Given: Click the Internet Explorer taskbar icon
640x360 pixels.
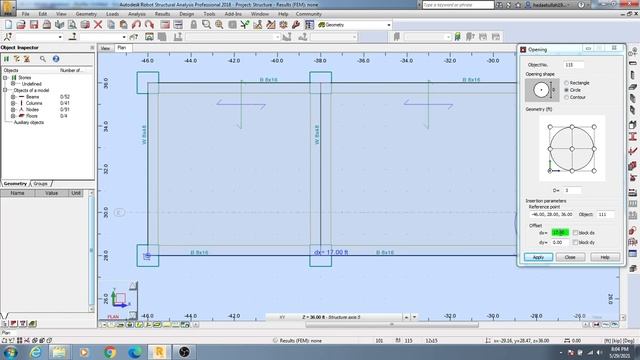Looking at the screenshot, I should tap(36, 352).
